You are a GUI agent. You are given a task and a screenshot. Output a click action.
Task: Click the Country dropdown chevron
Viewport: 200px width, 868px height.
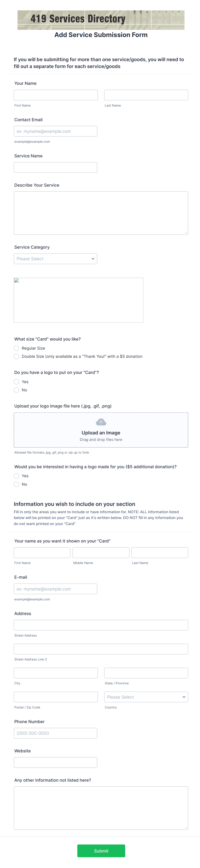click(x=184, y=697)
